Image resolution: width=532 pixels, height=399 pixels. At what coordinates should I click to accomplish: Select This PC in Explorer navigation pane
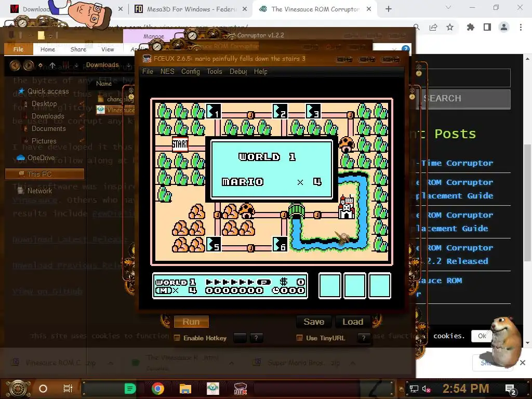click(x=45, y=174)
